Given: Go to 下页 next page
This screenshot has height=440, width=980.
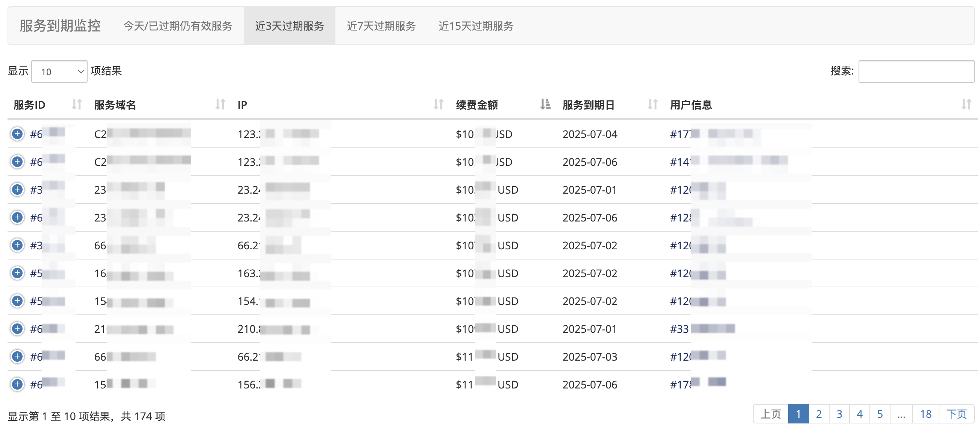Looking at the screenshot, I should pyautogui.click(x=956, y=414).
